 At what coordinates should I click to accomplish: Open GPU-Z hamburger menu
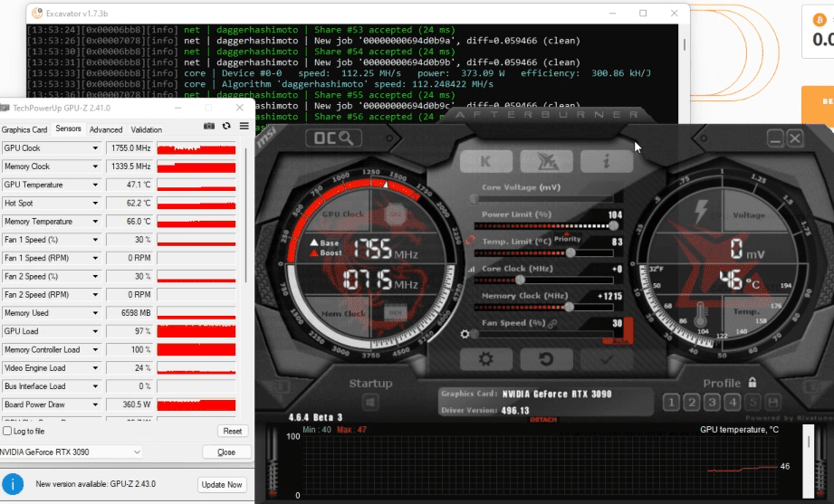[244, 126]
